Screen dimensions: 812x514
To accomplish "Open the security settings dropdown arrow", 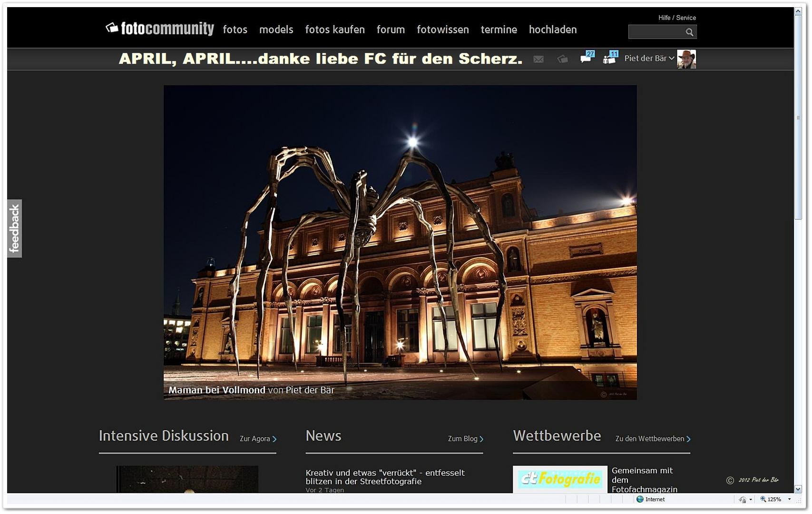I will coord(751,499).
